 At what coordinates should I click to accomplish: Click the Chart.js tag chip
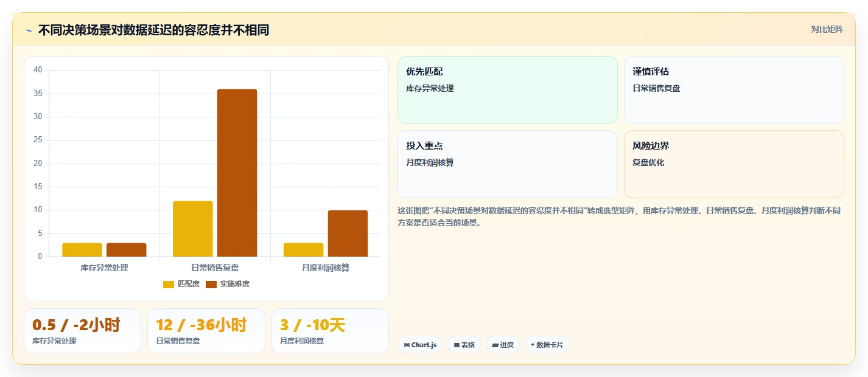click(420, 345)
